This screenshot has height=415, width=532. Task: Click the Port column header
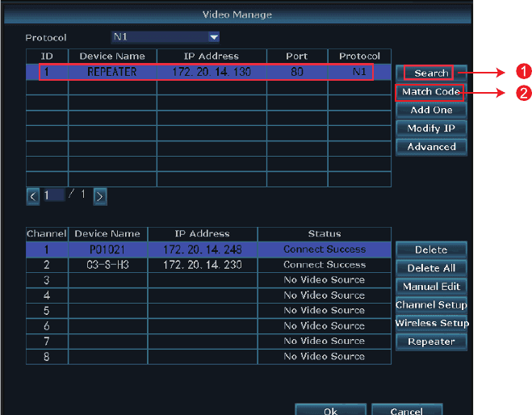[x=297, y=56]
